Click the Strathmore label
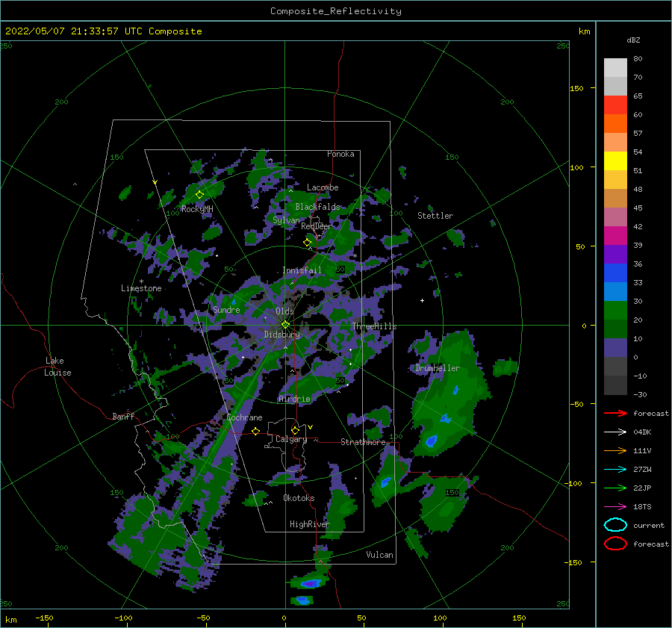The image size is (672, 628). 363,441
